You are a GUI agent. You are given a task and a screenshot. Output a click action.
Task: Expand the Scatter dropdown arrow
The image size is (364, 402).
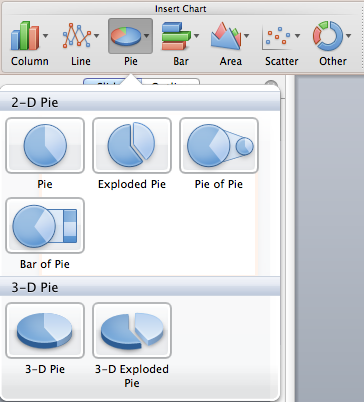(x=297, y=36)
